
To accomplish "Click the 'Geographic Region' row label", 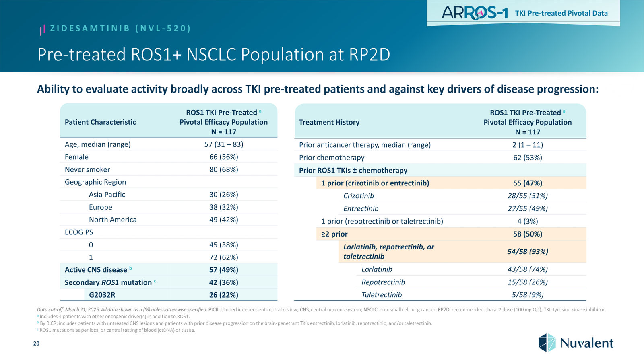I will 95,182.
